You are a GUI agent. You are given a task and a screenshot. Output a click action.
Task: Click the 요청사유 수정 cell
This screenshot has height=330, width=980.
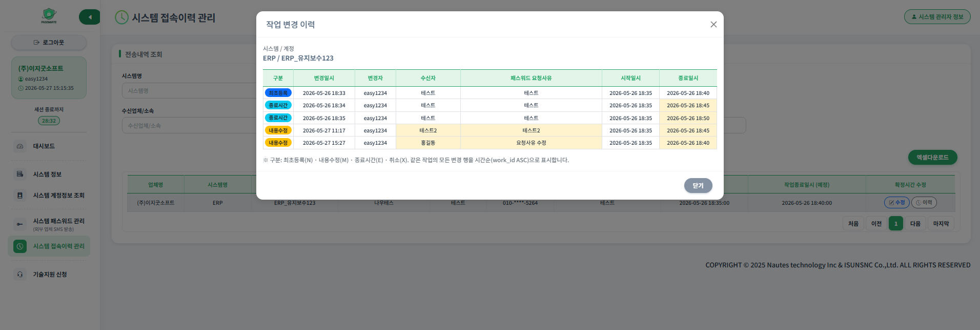pyautogui.click(x=531, y=143)
